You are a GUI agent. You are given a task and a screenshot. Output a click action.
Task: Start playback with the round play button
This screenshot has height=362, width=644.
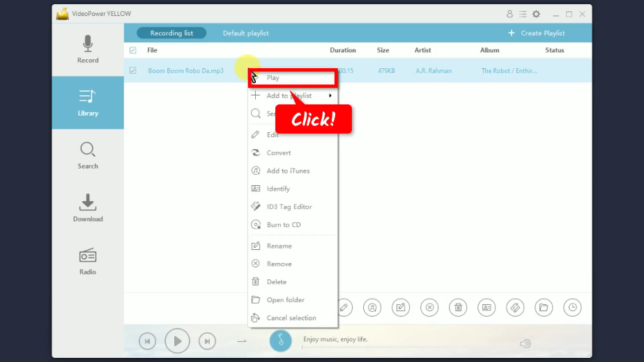(178, 341)
